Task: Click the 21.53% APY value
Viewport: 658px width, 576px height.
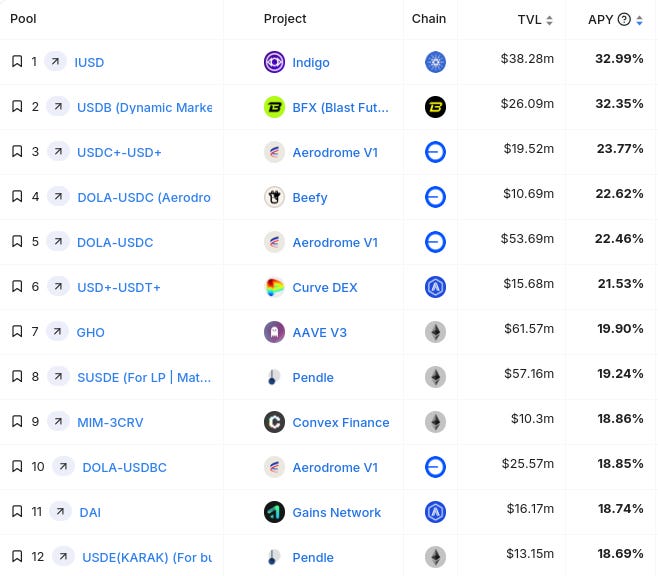Action: click(x=620, y=284)
